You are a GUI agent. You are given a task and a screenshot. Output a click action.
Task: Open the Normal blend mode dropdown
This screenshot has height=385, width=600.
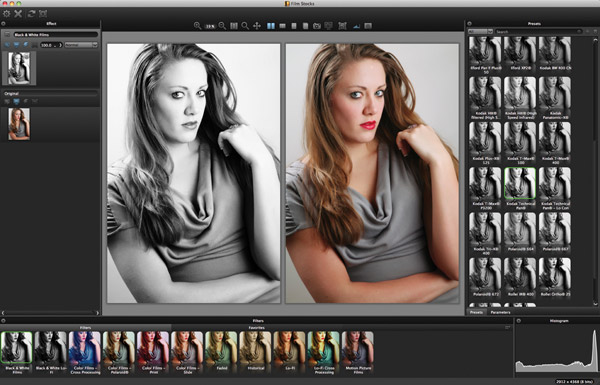pyautogui.click(x=81, y=45)
